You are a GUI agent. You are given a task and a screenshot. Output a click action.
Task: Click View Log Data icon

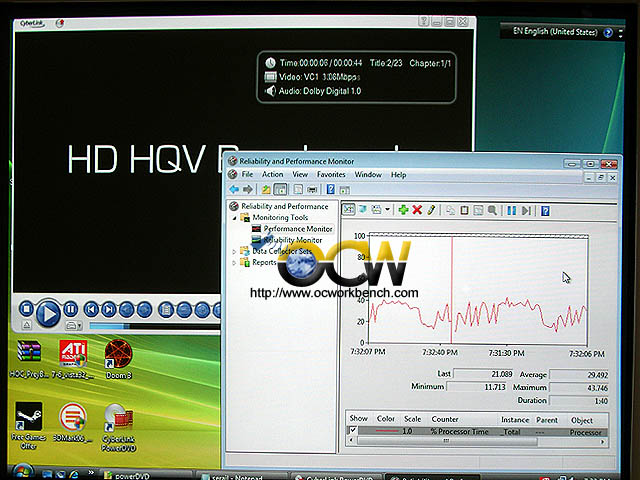pos(362,210)
